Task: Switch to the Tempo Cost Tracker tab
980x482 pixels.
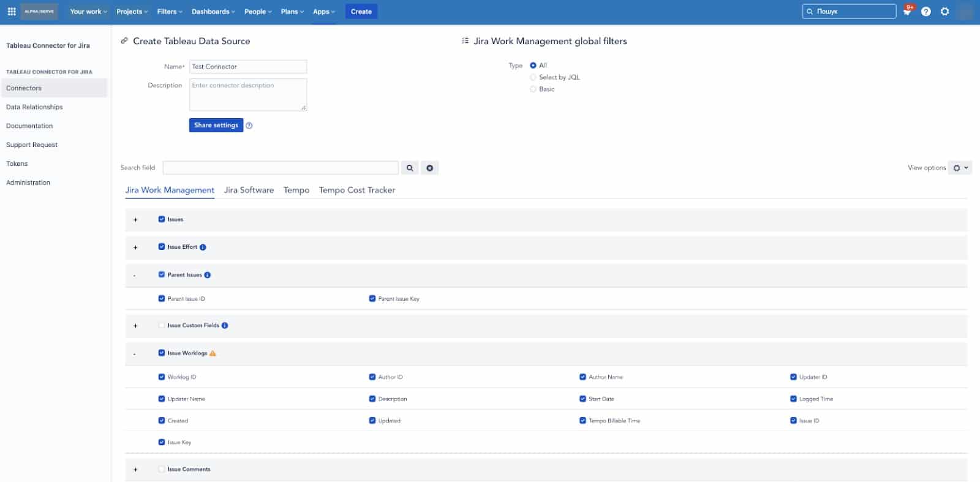Action: coord(357,190)
